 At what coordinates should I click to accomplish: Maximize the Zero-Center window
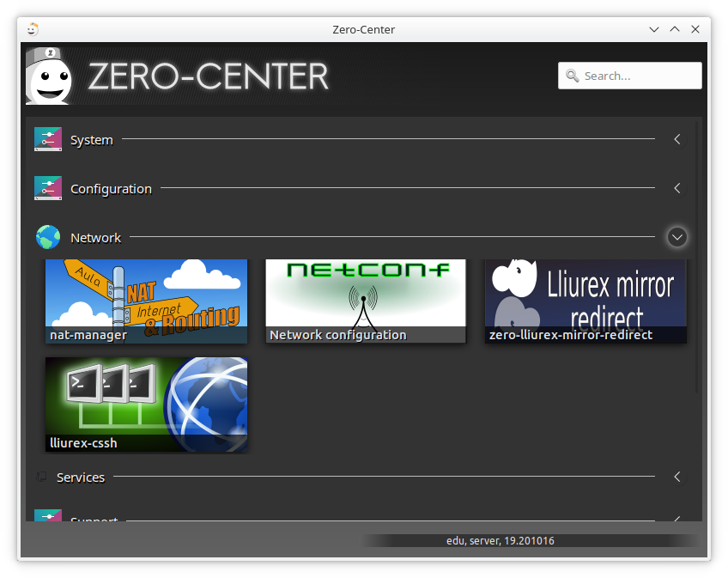[x=674, y=29]
